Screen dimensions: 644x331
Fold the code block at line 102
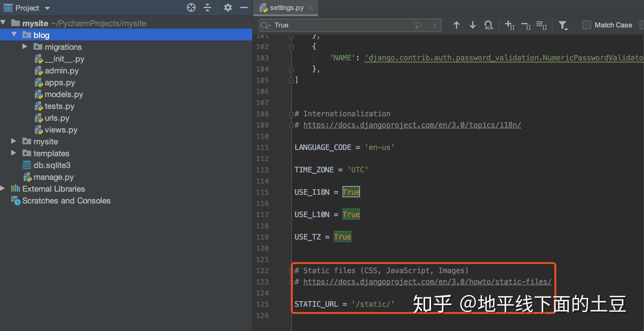pyautogui.click(x=291, y=47)
